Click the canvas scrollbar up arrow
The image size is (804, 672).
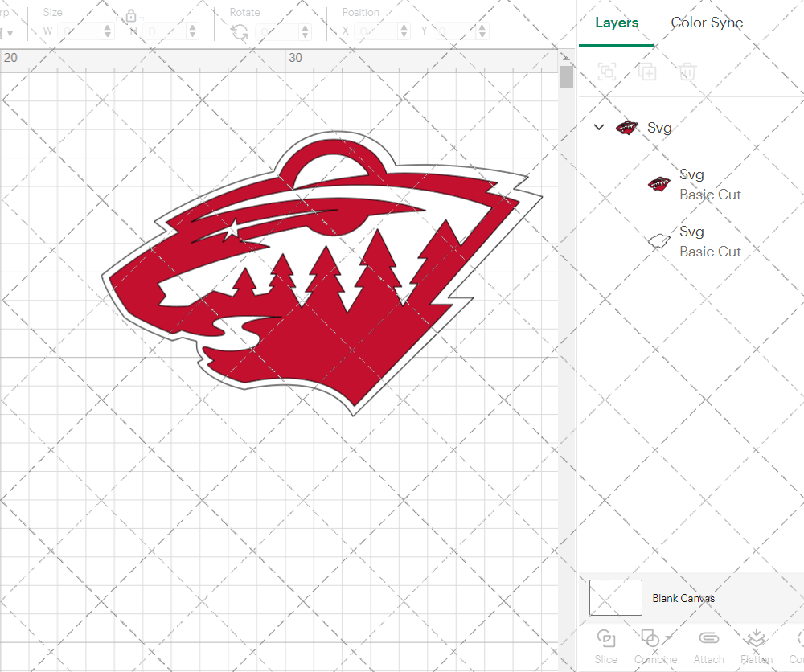click(566, 57)
